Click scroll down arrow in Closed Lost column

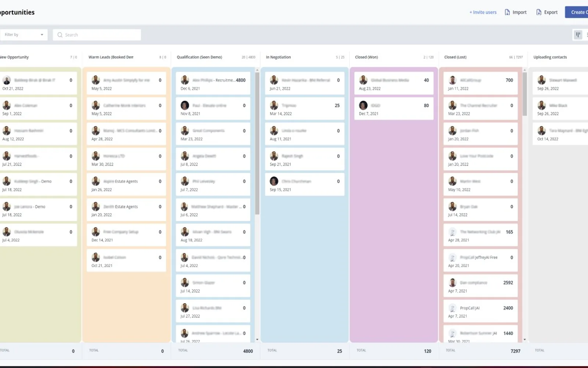(x=525, y=339)
